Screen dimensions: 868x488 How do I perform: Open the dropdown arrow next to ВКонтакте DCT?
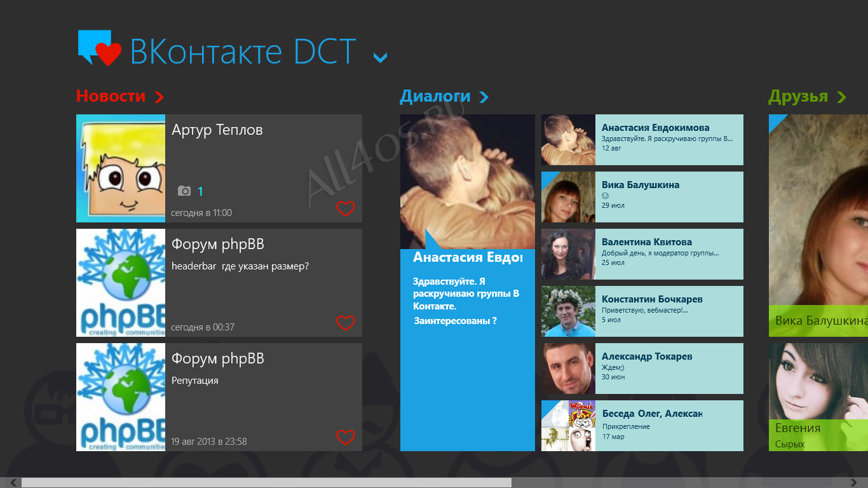point(380,58)
